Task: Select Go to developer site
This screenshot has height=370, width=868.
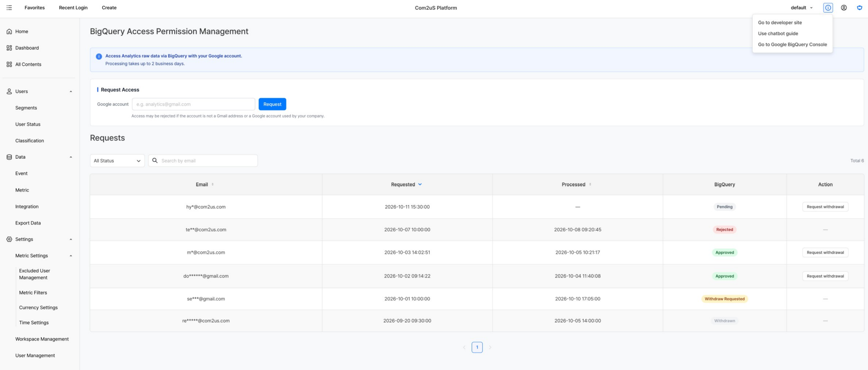Action: [780, 23]
